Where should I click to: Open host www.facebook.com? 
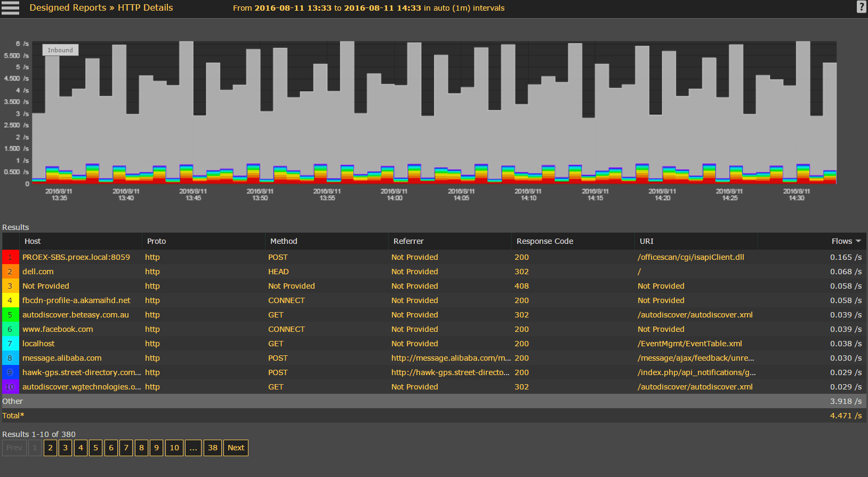coord(58,329)
